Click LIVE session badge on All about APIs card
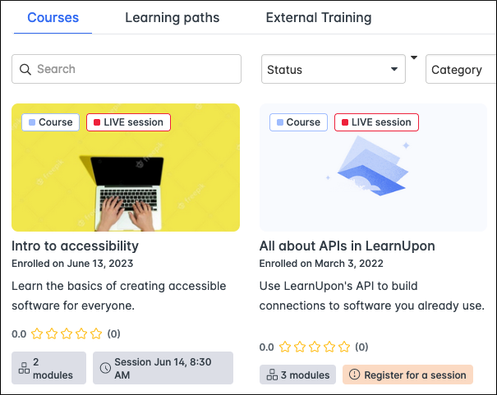The image size is (497, 395). tap(377, 122)
